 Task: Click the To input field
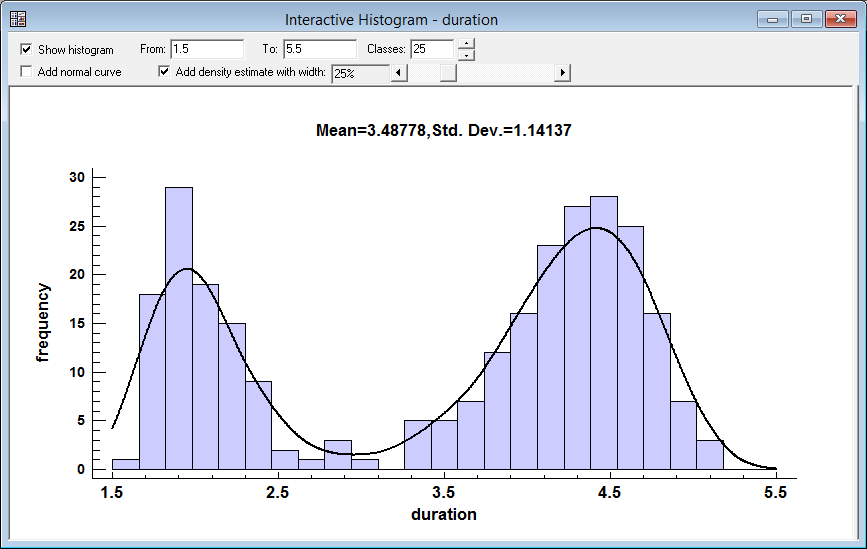pyautogui.click(x=319, y=49)
